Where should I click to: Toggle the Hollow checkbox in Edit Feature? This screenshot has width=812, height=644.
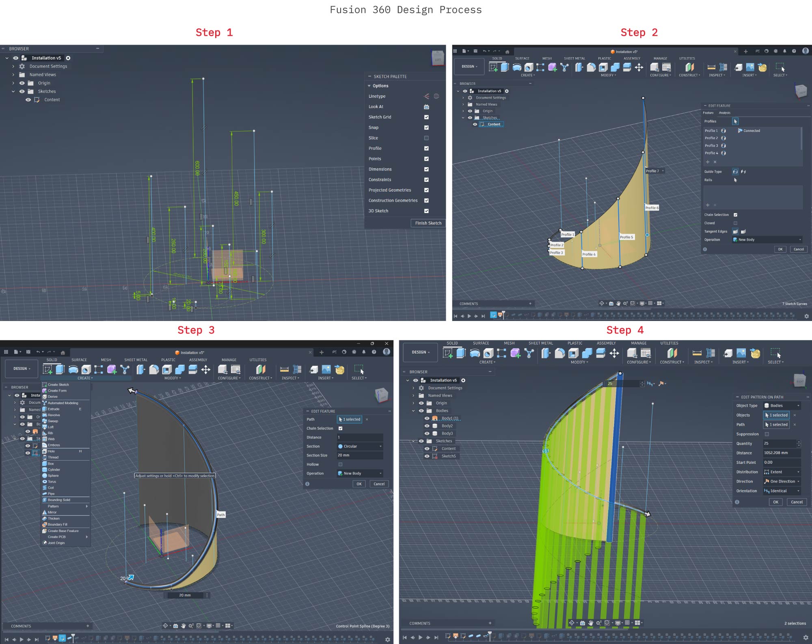[x=340, y=464]
